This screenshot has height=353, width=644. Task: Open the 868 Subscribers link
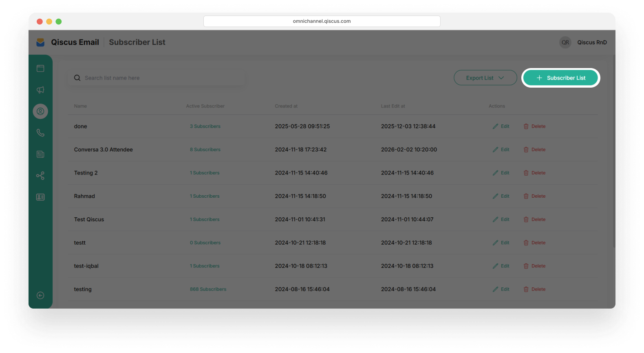click(x=208, y=289)
